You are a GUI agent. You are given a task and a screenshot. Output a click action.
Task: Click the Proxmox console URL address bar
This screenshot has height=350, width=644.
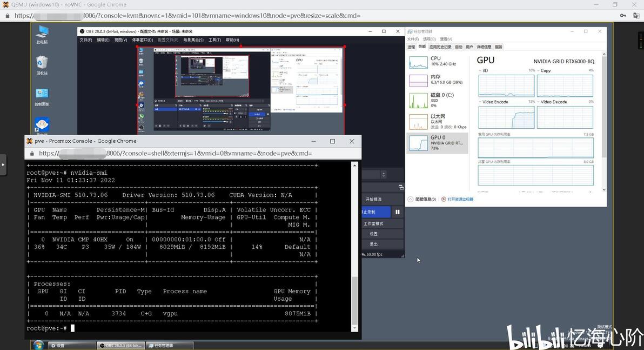175,154
